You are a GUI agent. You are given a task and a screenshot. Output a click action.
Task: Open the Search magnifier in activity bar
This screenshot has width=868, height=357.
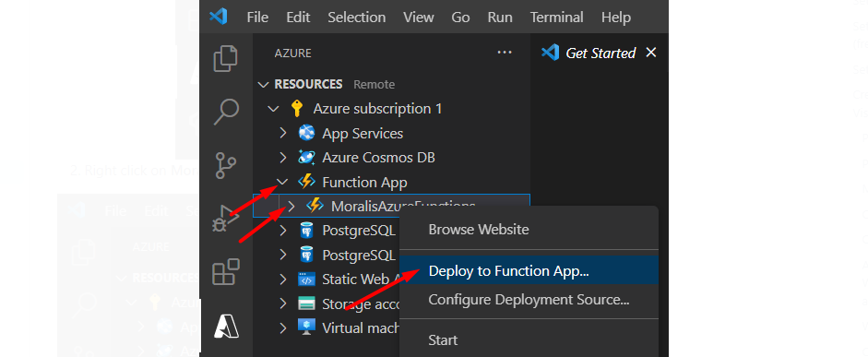pyautogui.click(x=226, y=112)
